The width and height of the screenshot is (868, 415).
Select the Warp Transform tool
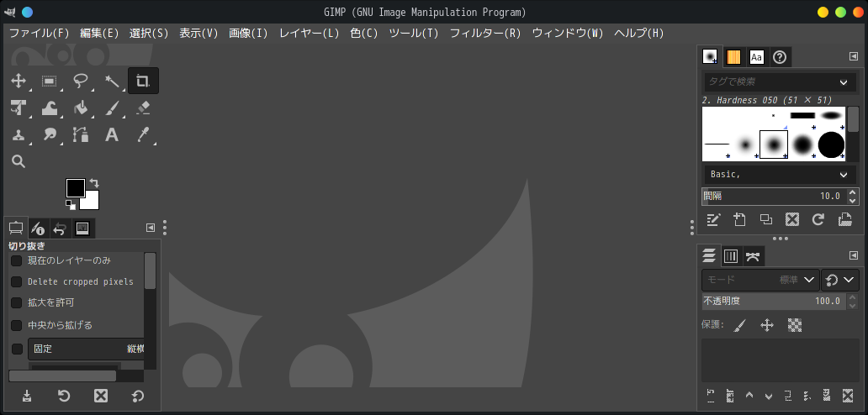click(50, 108)
